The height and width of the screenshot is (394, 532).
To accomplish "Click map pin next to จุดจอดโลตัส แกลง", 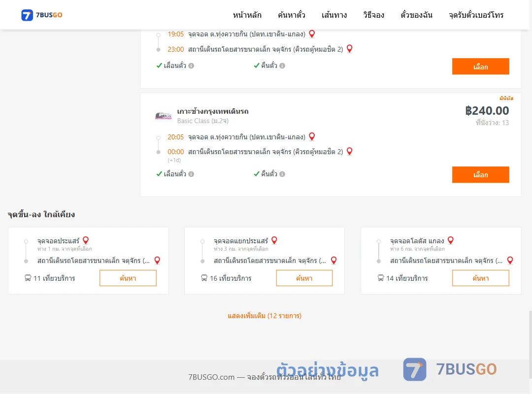I will click(451, 240).
